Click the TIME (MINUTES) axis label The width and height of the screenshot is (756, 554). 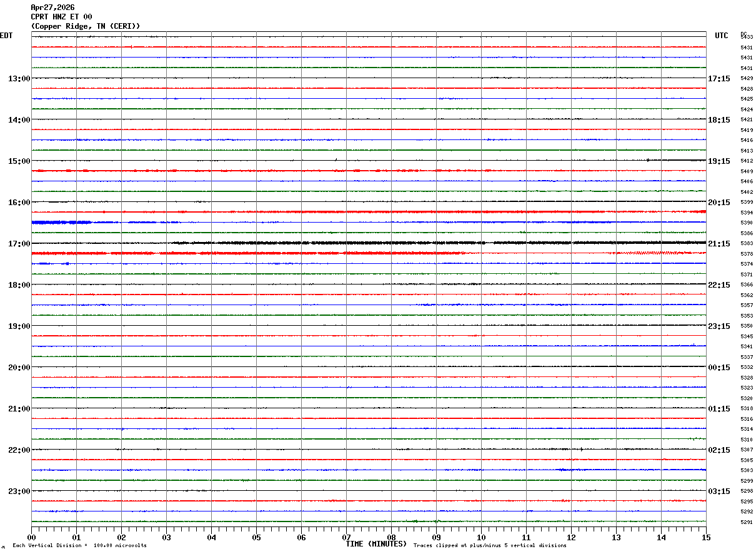pos(377,544)
